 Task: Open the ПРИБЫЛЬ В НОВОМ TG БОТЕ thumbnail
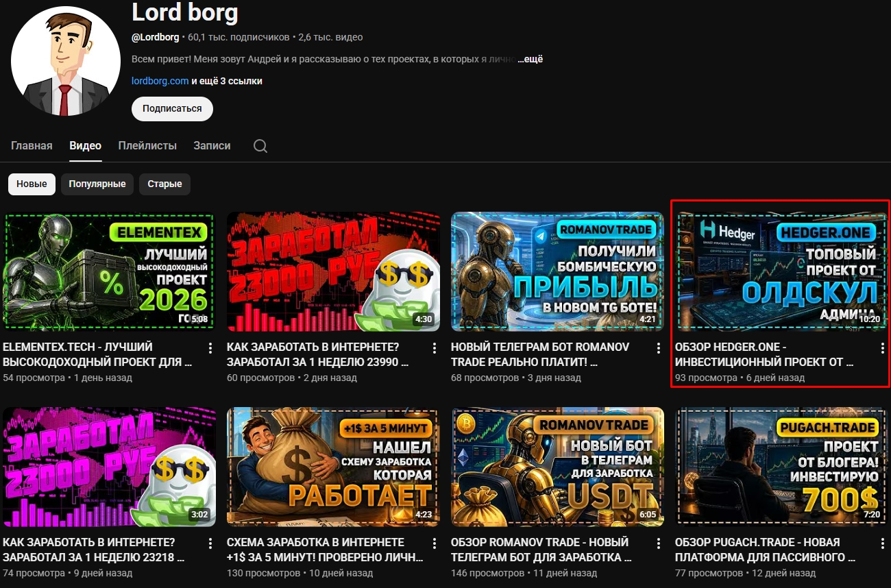pyautogui.click(x=557, y=271)
